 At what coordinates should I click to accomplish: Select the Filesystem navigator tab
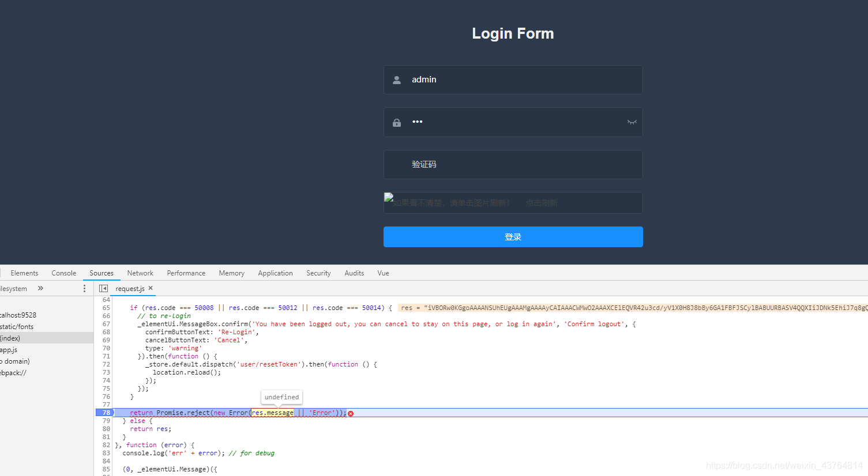tap(13, 289)
